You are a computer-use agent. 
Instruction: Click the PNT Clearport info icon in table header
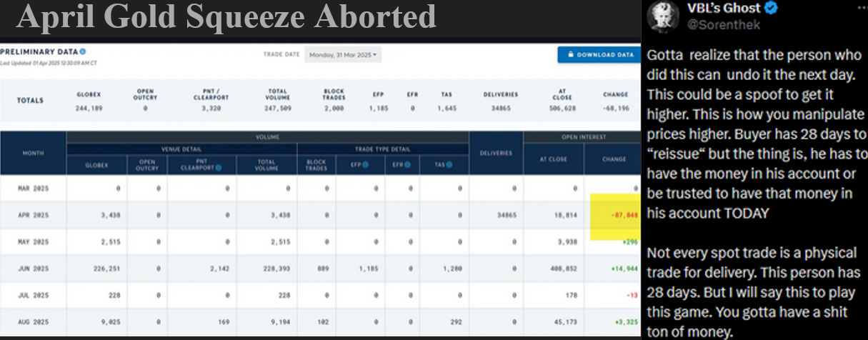[x=217, y=169]
